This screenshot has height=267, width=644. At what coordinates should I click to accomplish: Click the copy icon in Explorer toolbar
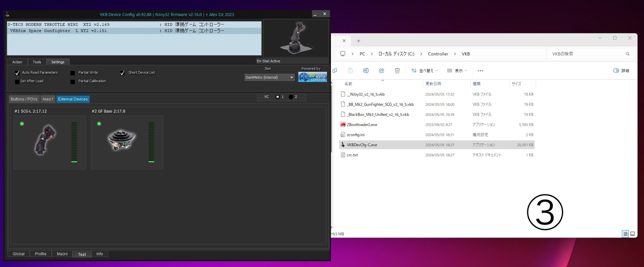[335, 70]
